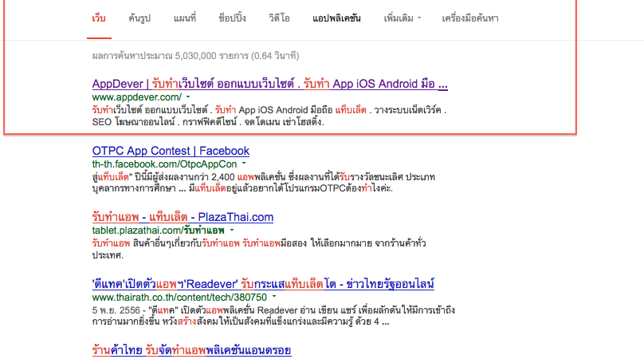Image resolution: width=644 pixels, height=359 pixels.
Task: Open the AppDever result title link
Action: coord(269,83)
